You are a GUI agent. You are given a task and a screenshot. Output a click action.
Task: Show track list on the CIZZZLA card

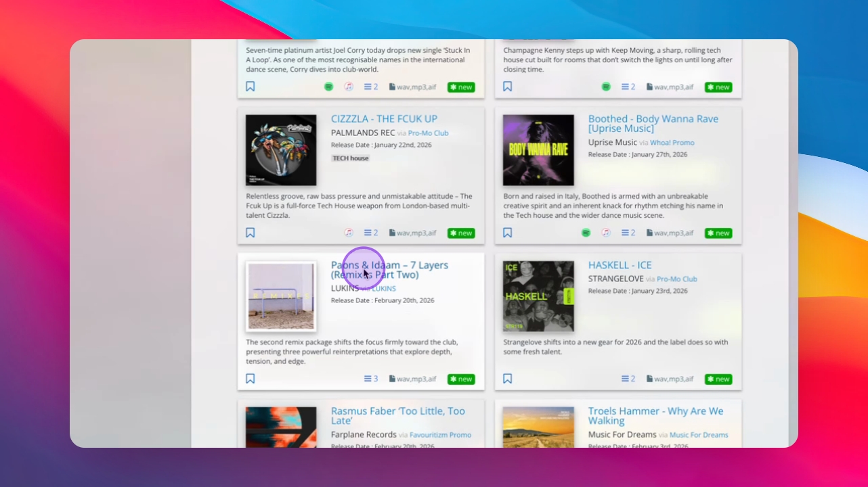click(371, 233)
